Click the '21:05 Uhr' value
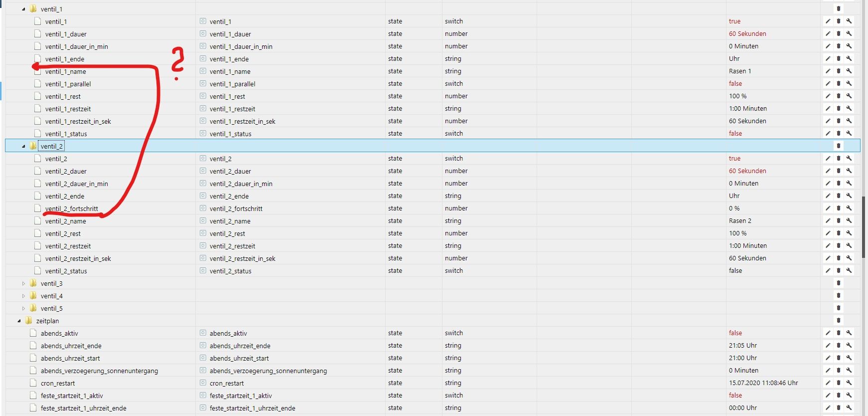Image resolution: width=868 pixels, height=416 pixels. (742, 345)
